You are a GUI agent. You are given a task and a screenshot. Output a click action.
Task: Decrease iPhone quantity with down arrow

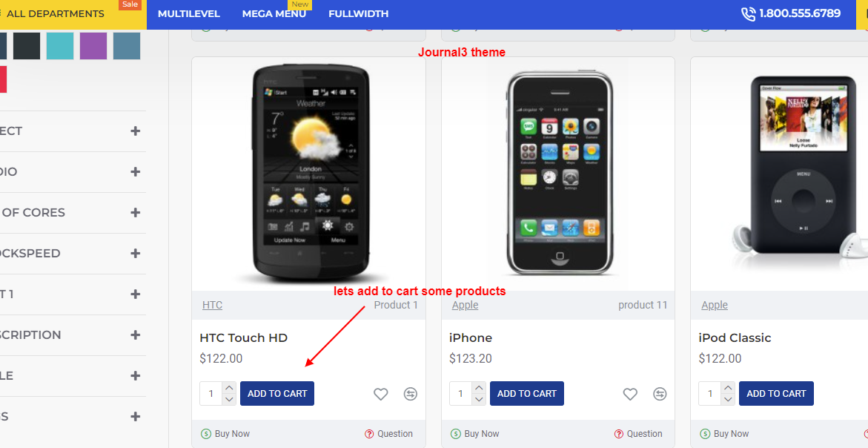[x=479, y=399]
